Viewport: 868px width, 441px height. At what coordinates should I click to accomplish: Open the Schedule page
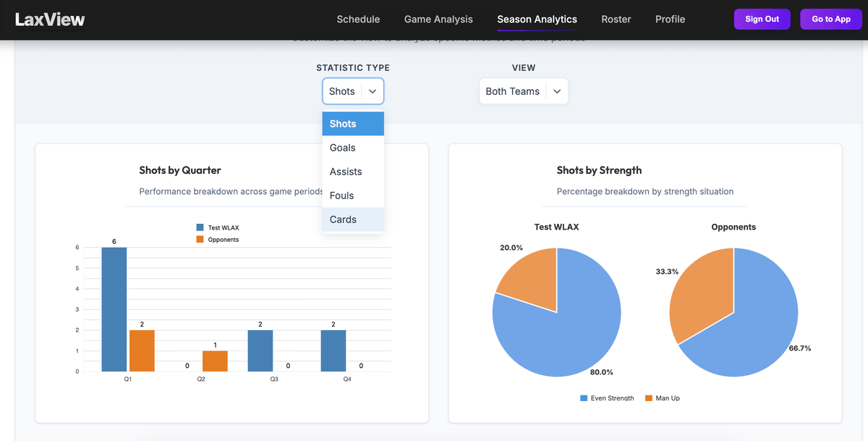[x=358, y=20]
